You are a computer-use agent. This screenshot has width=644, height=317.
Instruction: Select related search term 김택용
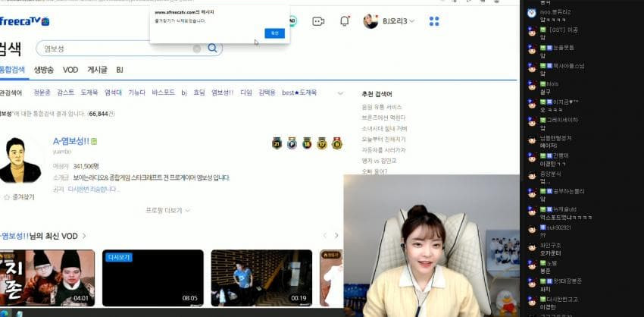coord(267,93)
